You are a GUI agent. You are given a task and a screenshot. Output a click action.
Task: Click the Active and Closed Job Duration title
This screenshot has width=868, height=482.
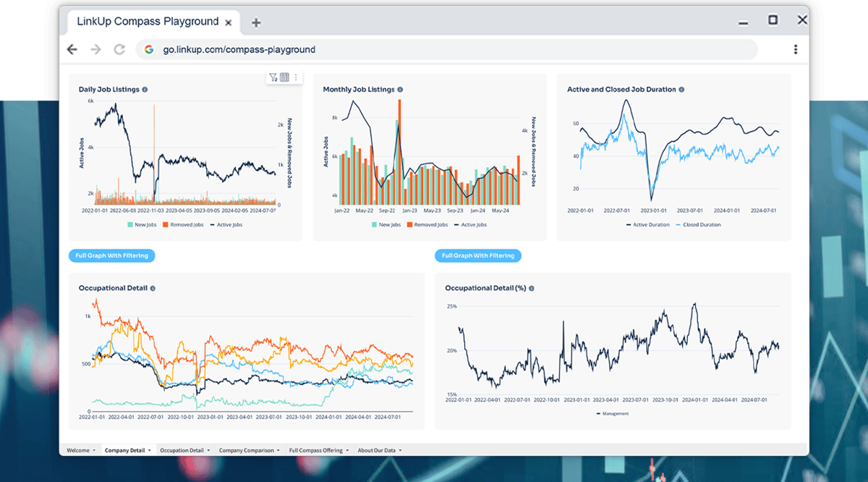click(x=621, y=90)
